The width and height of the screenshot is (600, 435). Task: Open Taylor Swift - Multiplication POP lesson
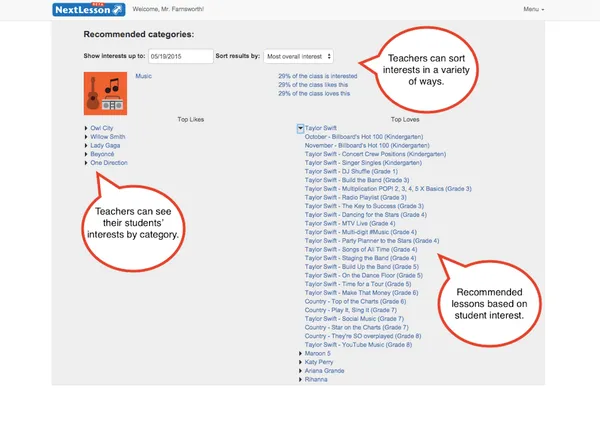pos(388,189)
